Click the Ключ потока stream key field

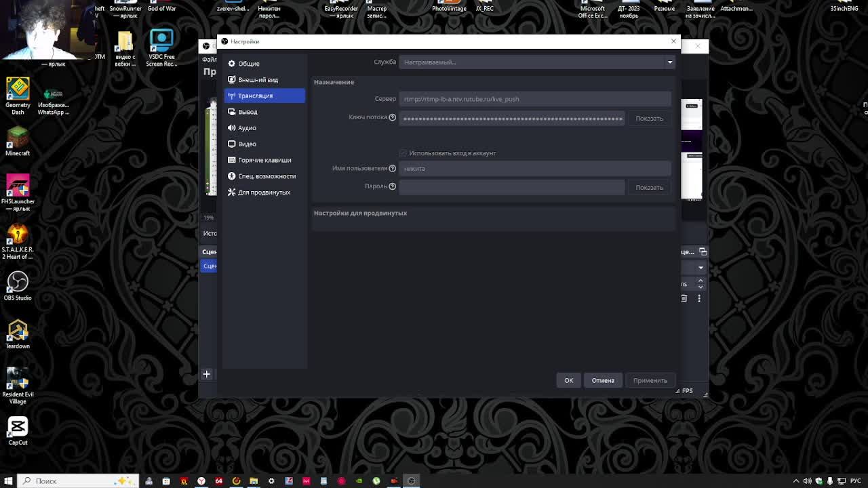512,119
